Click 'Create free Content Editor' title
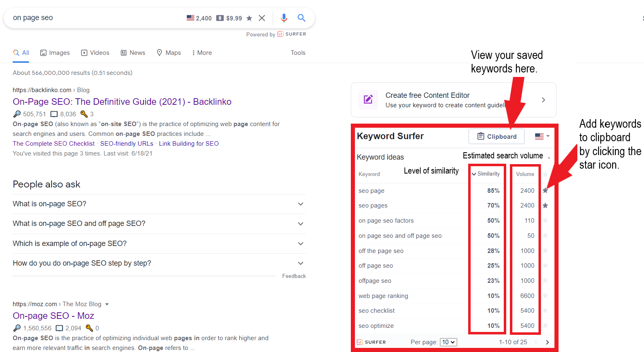This screenshot has height=352, width=644. tap(427, 95)
